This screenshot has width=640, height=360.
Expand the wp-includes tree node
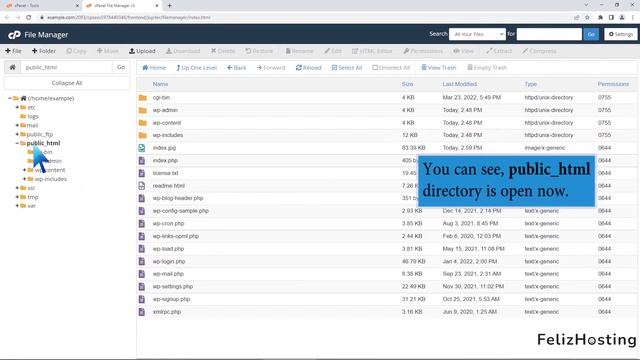[x=24, y=179]
